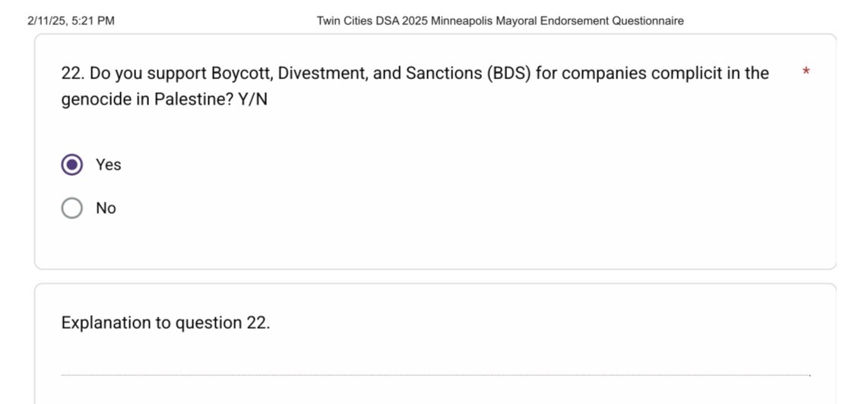Click the "No" option label text
868x404 pixels.
tap(106, 208)
